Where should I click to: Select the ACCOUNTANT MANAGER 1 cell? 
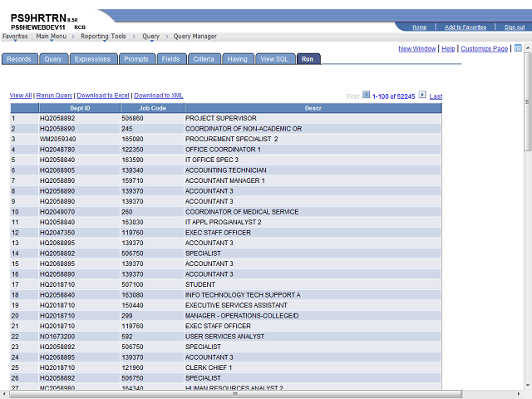[x=313, y=181]
